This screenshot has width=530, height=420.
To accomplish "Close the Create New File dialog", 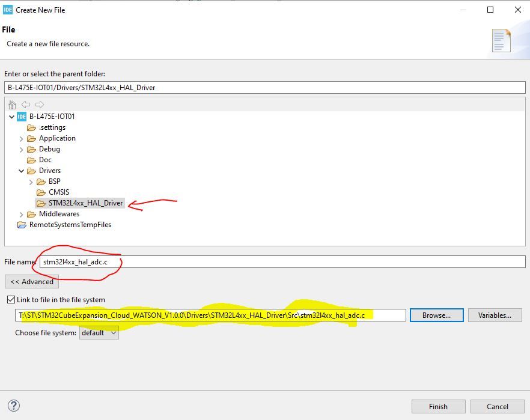I will click(x=518, y=10).
